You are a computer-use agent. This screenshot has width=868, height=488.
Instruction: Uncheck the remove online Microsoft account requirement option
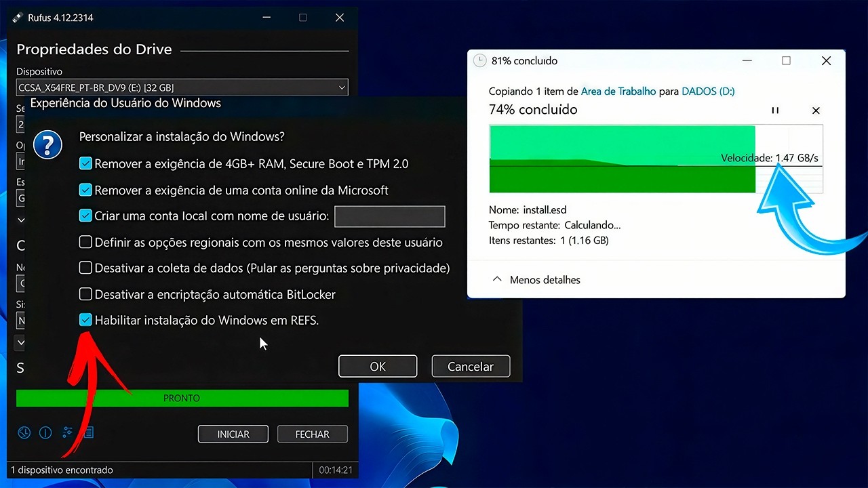(x=85, y=190)
